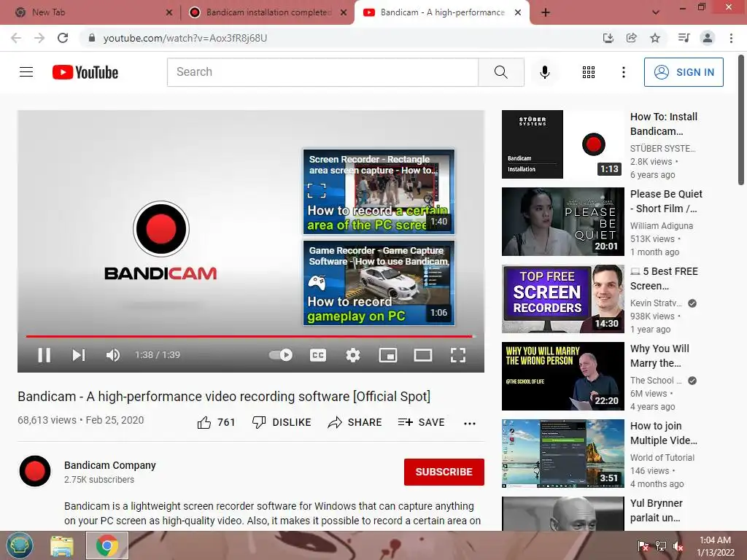Open Chrome three-dot menu
This screenshot has height=560, width=747.
point(731,38)
